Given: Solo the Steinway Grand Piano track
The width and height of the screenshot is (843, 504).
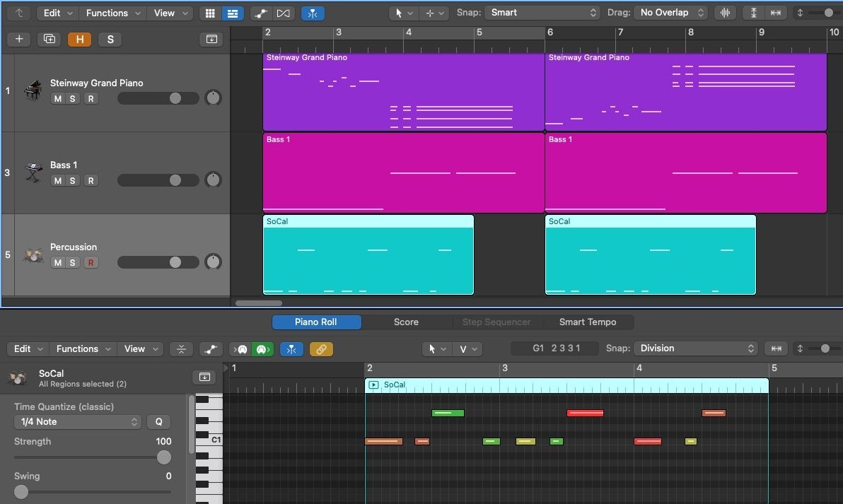Looking at the screenshot, I should pos(73,99).
